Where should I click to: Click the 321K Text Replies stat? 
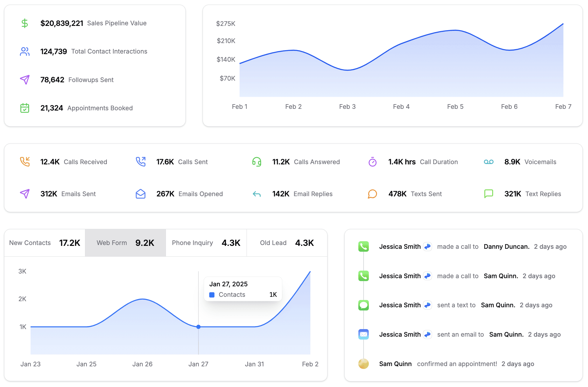(x=513, y=194)
